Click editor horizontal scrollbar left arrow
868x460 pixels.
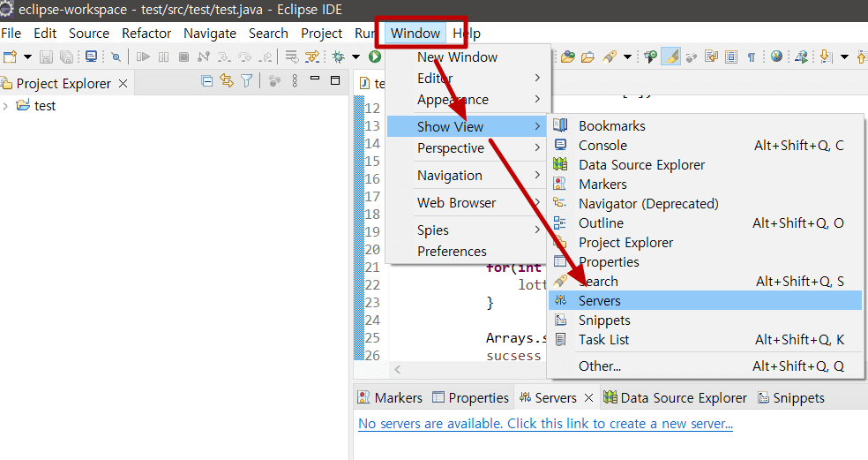coord(398,370)
